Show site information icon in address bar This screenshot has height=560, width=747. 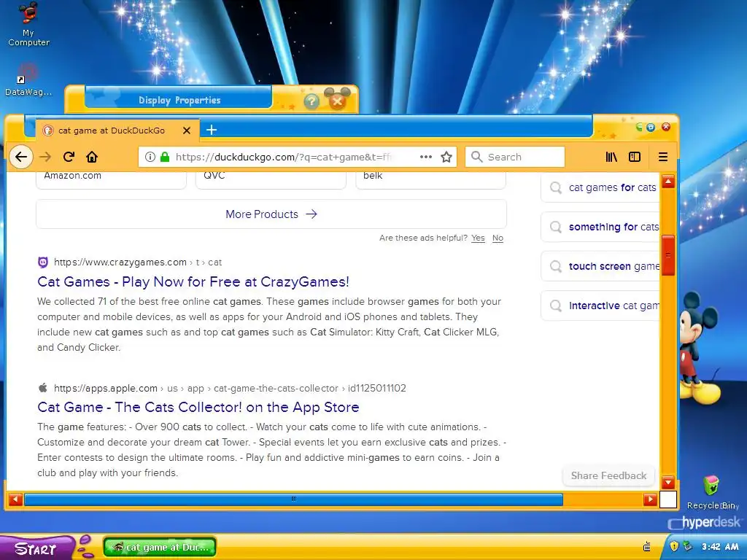coord(150,157)
